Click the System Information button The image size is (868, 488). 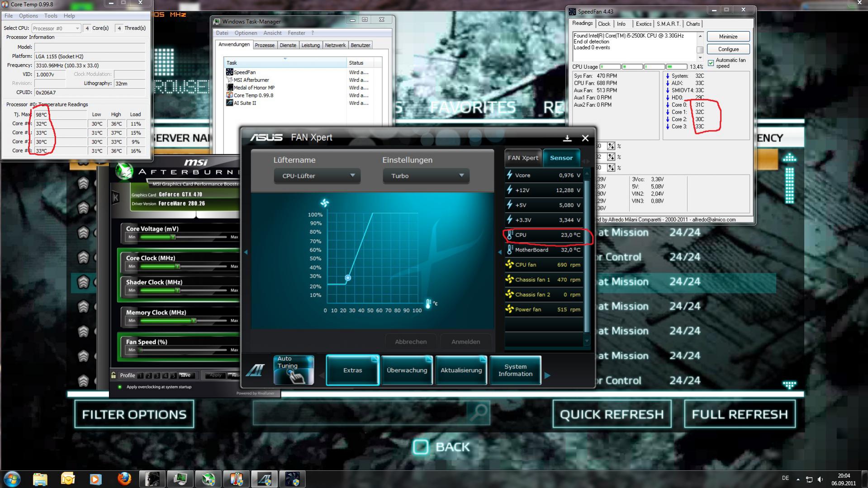coord(515,370)
